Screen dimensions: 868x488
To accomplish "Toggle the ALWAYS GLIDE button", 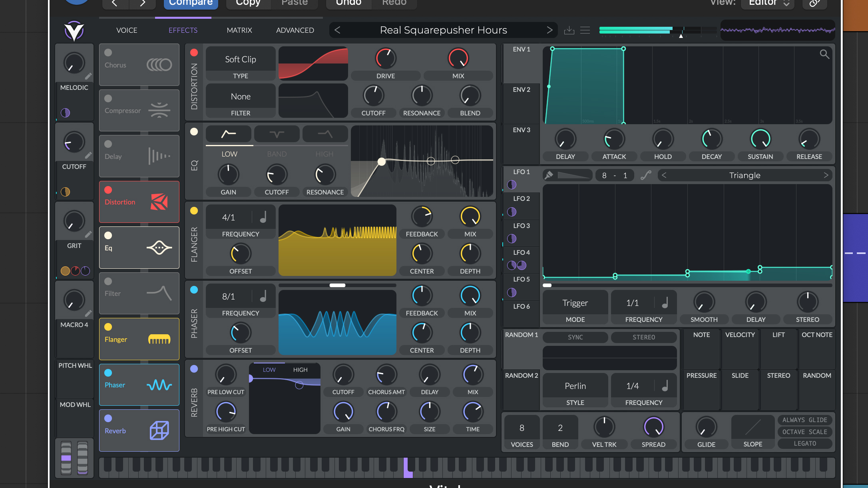I will [804, 420].
